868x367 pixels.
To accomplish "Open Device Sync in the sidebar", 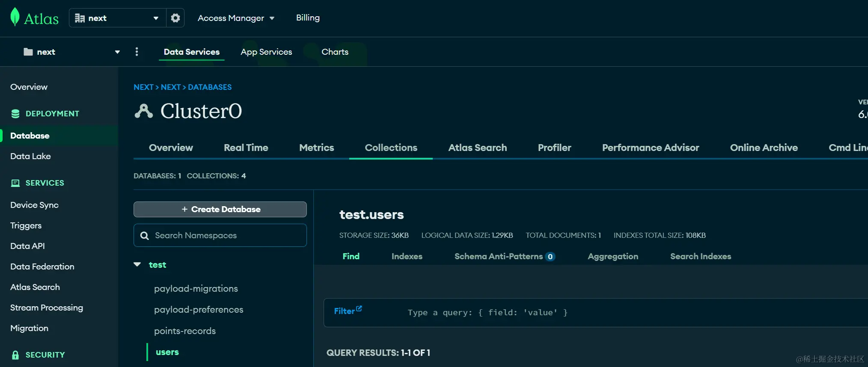I will tap(34, 205).
